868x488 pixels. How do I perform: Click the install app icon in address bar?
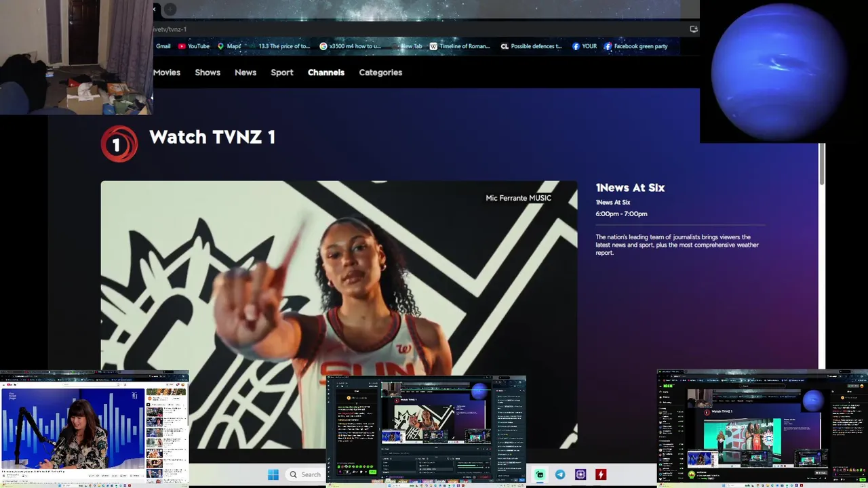pos(693,29)
